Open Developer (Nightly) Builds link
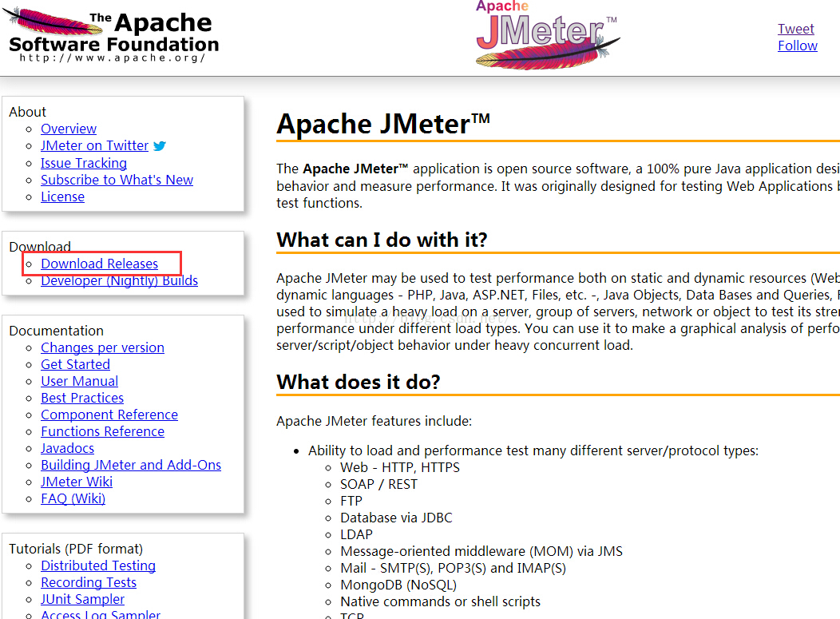The image size is (840, 619). [119, 281]
